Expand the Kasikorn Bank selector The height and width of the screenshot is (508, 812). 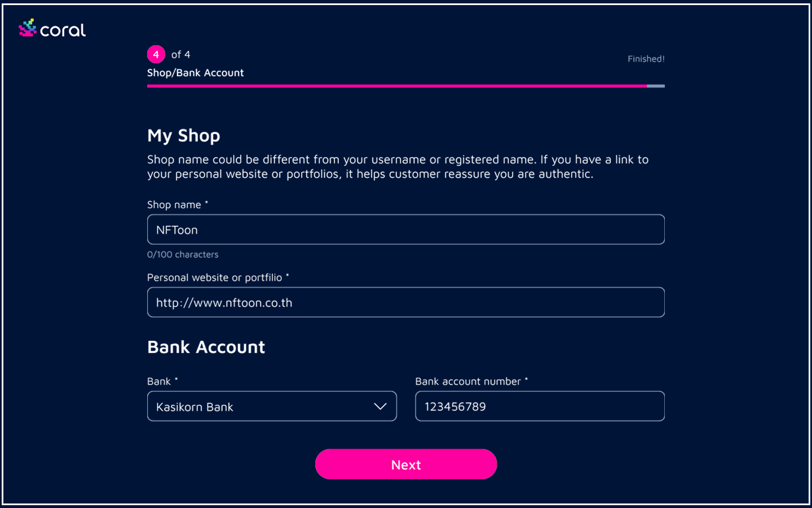click(x=272, y=406)
